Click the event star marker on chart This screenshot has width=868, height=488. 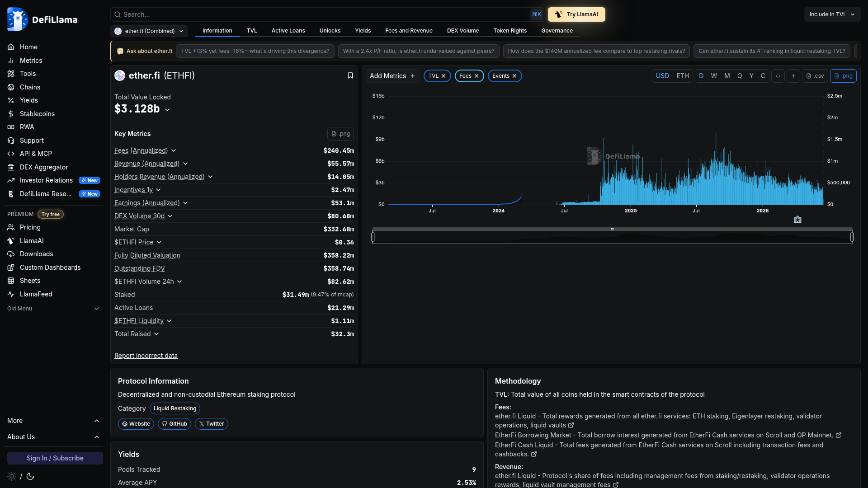click(797, 220)
